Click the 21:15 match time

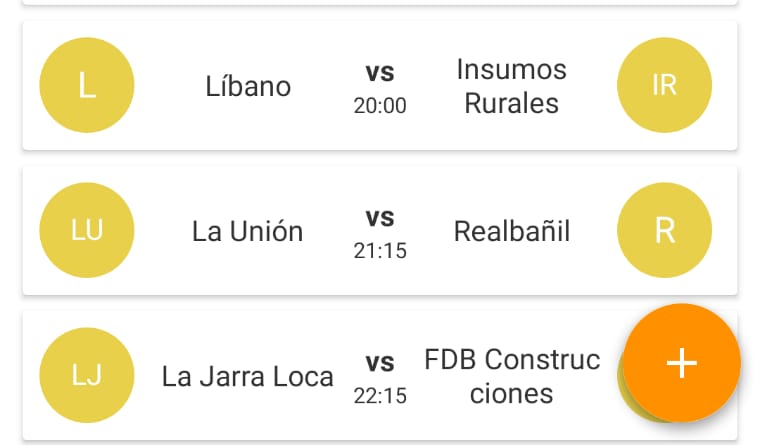[x=380, y=251]
